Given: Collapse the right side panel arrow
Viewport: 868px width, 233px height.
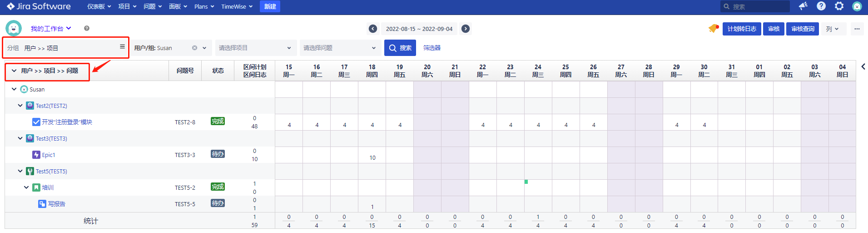Looking at the screenshot, I should [863, 66].
